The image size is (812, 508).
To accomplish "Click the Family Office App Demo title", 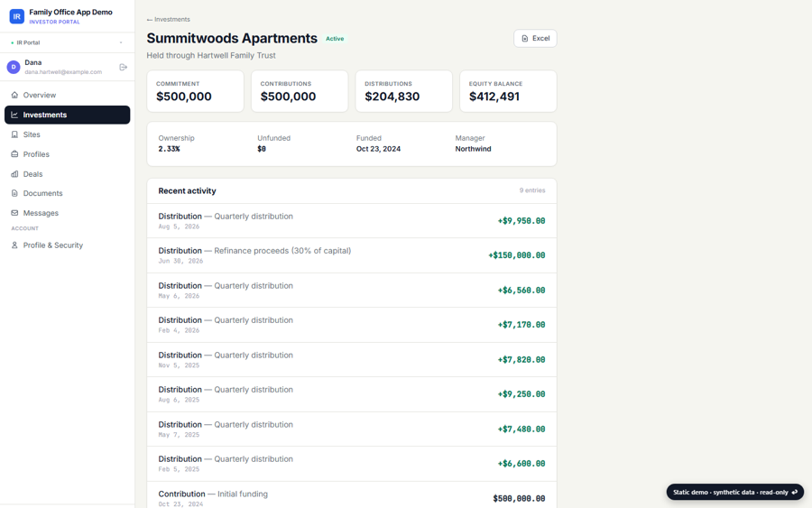I will coord(70,12).
